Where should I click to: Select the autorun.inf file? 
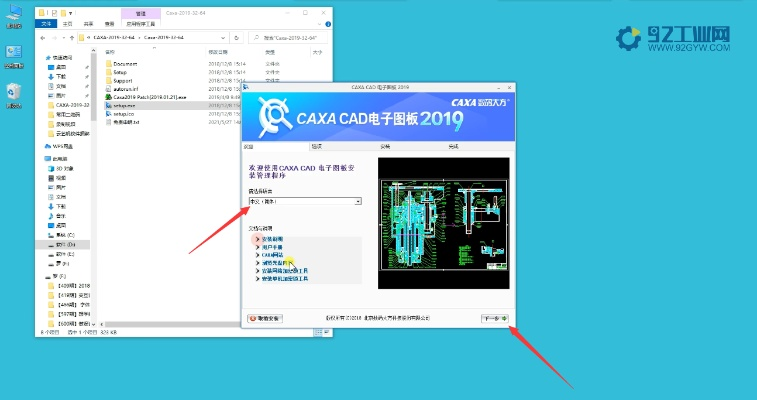click(125, 89)
